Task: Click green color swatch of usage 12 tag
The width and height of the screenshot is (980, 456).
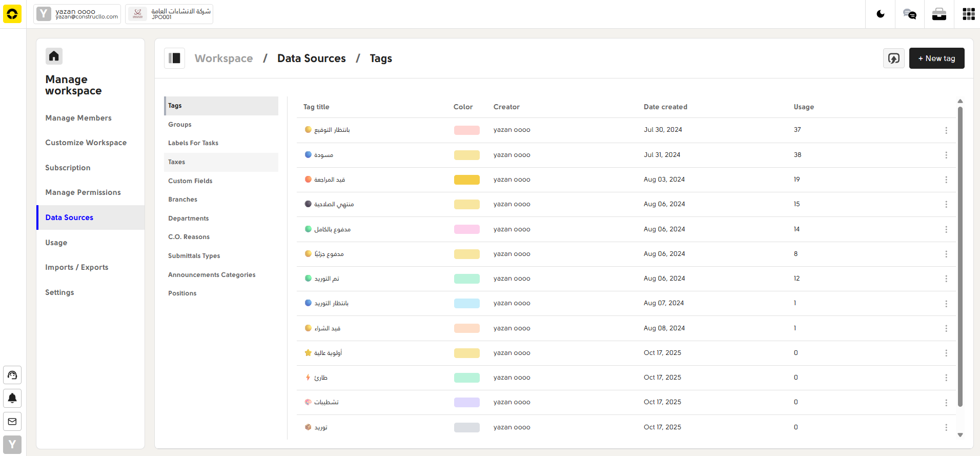Action: coord(467,279)
